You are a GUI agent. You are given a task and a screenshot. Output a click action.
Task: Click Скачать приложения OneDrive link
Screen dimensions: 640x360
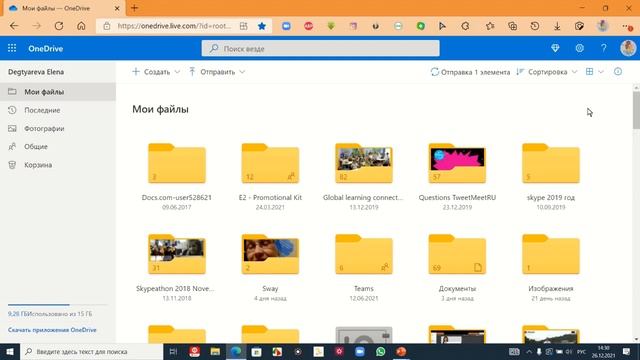pyautogui.click(x=52, y=330)
